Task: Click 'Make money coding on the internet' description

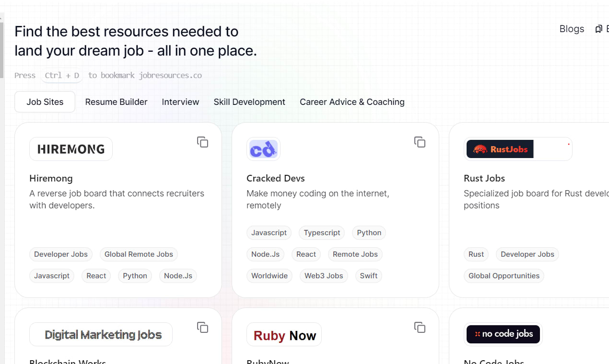Action: pyautogui.click(x=318, y=199)
